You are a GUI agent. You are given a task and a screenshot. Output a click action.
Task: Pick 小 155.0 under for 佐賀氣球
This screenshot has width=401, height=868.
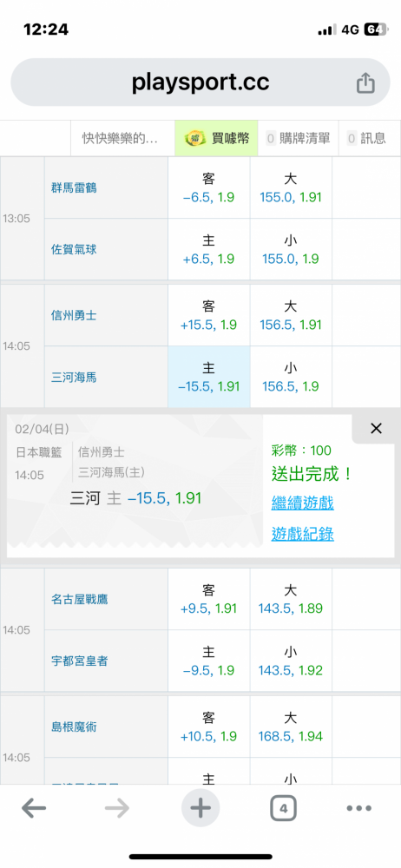coord(291,249)
